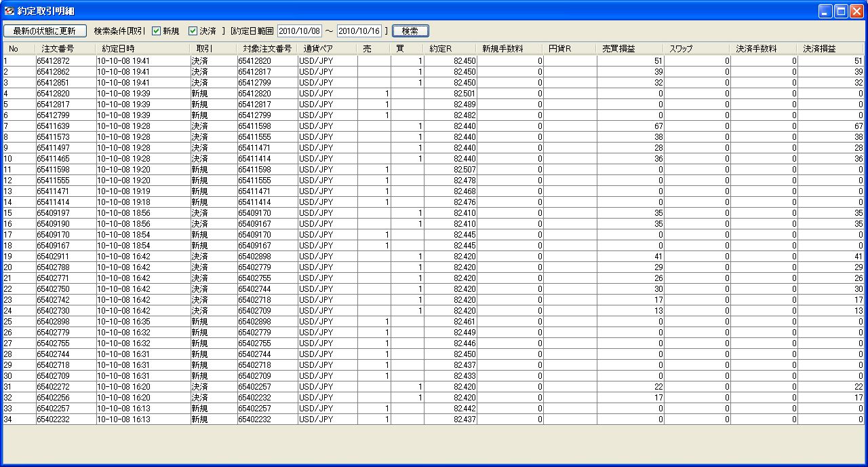Click the スワップ column header
This screenshot has width=868, height=467.
[698, 49]
